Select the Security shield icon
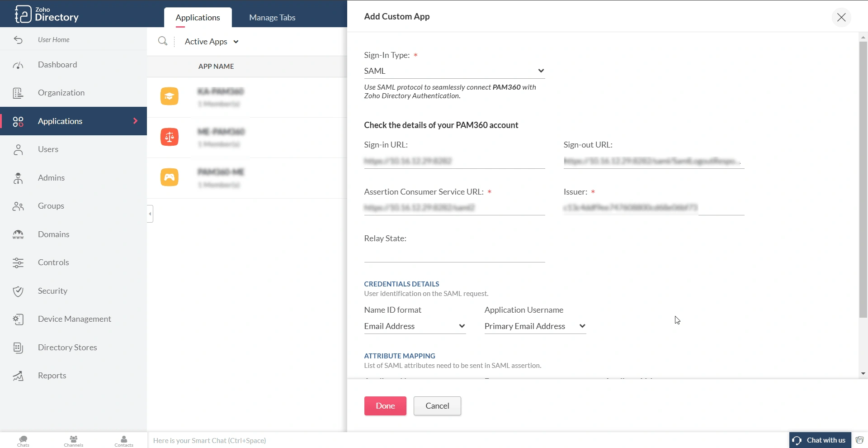 (18, 291)
